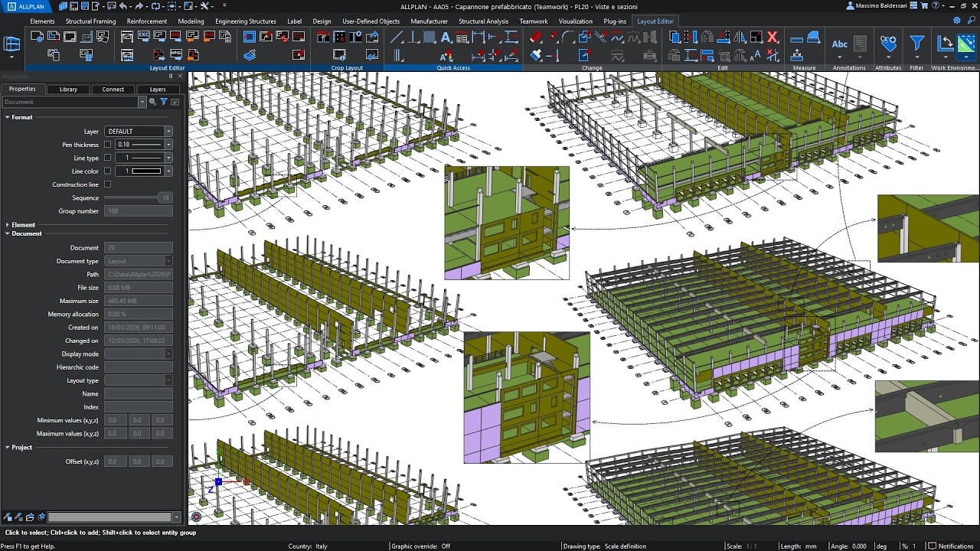
Task: Switch to the Connect palette tab
Action: (113, 89)
